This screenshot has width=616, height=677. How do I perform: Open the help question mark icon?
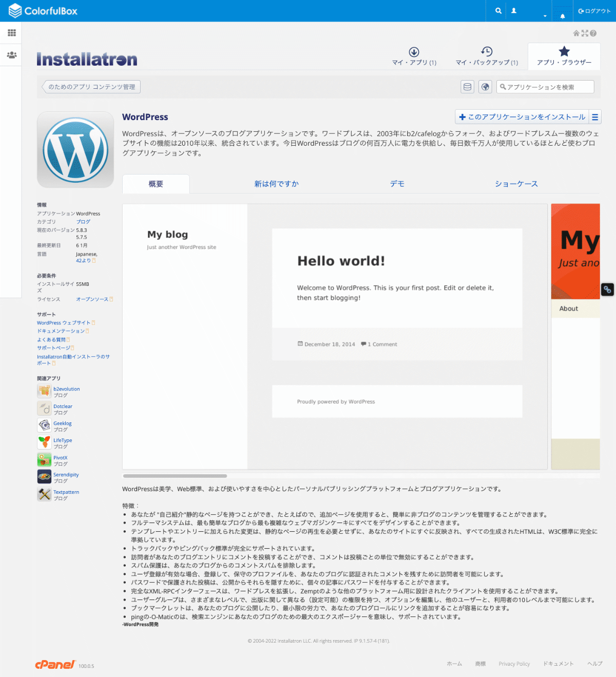coord(593,33)
